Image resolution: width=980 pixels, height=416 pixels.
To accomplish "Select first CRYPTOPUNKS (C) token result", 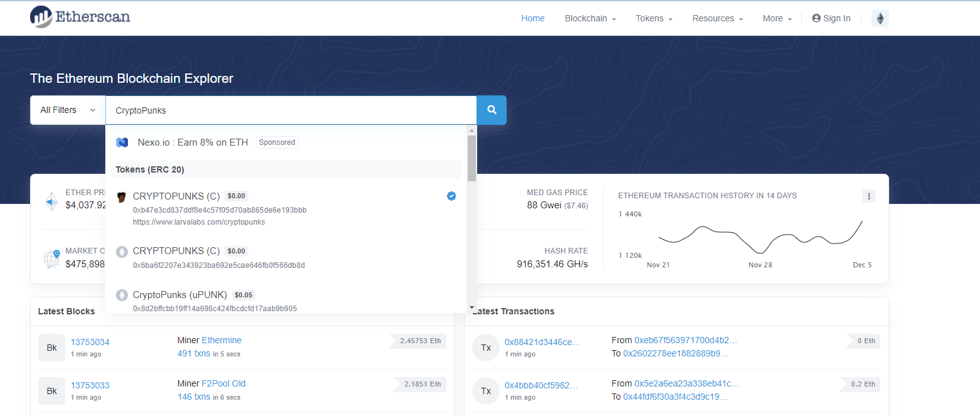I will [286, 208].
